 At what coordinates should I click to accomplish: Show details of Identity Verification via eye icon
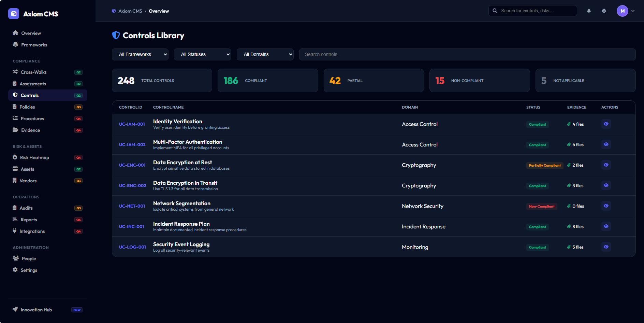(x=606, y=124)
